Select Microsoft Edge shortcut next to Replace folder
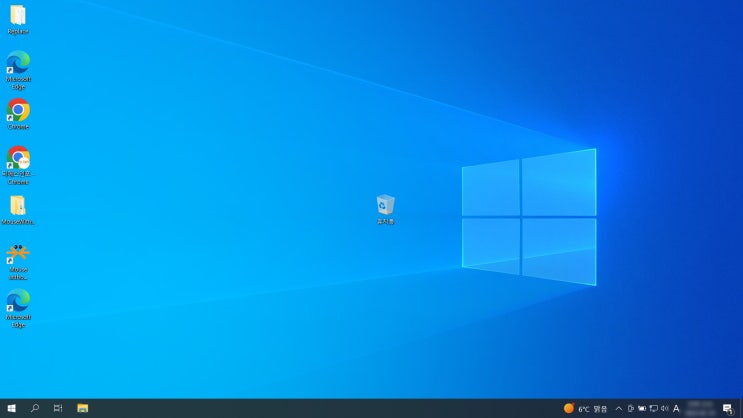Screen dimensions: 743x418 point(18,70)
